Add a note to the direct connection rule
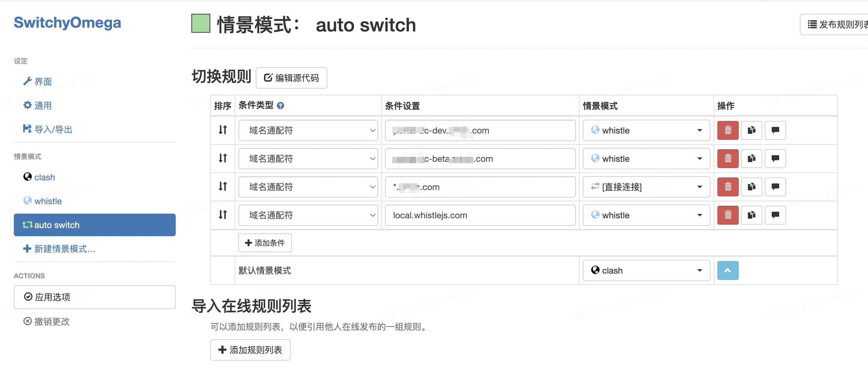The image size is (868, 387). (775, 187)
